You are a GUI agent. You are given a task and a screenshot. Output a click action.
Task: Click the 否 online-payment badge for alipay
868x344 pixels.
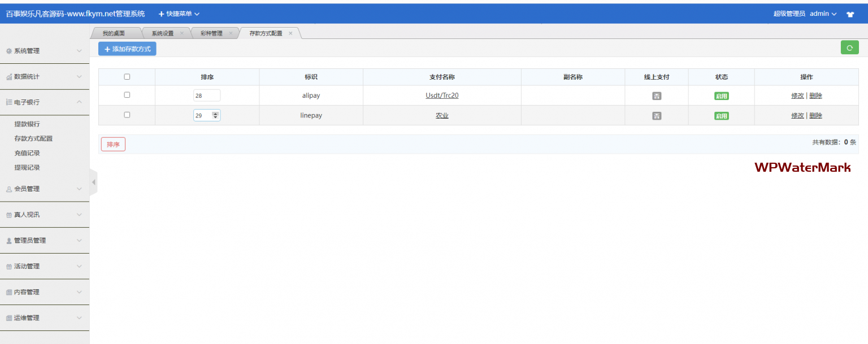657,96
